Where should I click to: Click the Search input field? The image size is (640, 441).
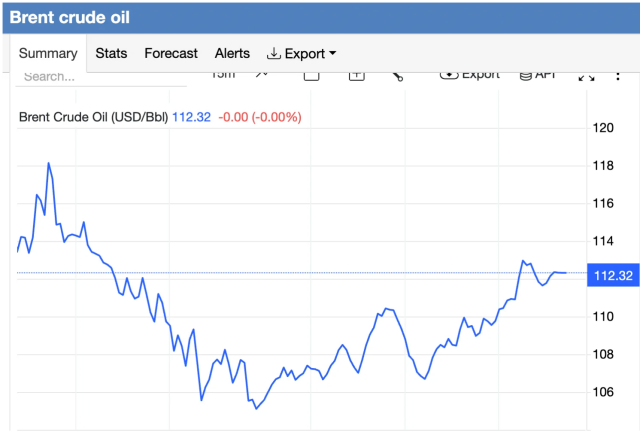pos(50,76)
